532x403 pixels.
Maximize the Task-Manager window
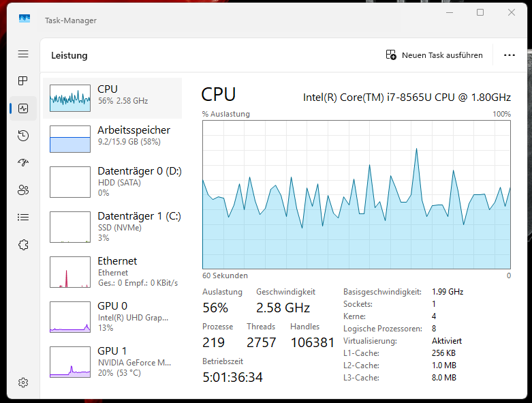480,12
